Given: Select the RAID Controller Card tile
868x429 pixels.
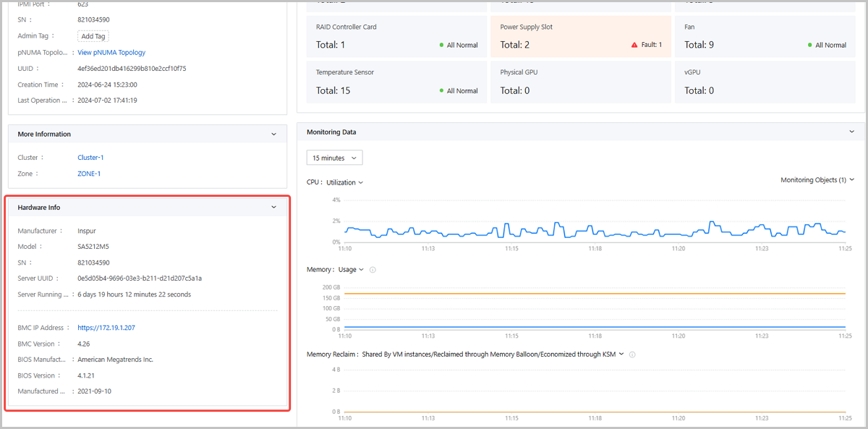Looking at the screenshot, I should coord(396,36).
